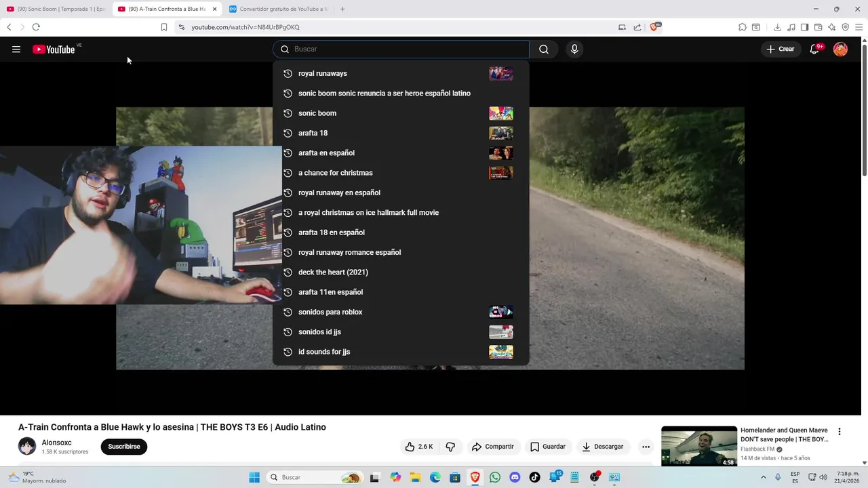Show hidden system tray icons chevron
The width and height of the screenshot is (868, 488).
click(x=763, y=477)
